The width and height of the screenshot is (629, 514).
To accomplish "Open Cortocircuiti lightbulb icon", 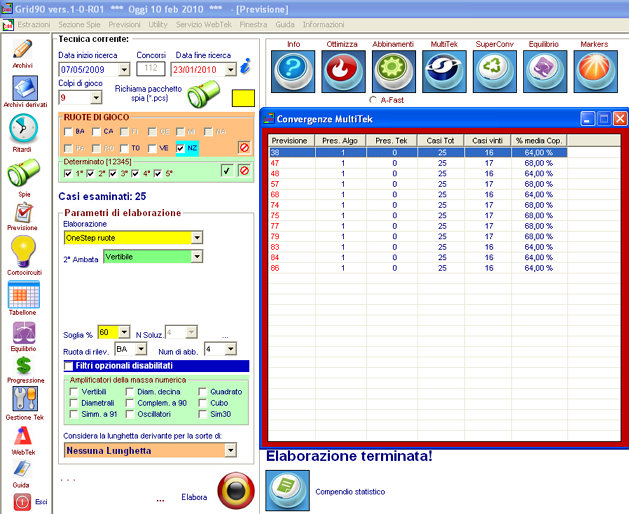I will tap(23, 252).
